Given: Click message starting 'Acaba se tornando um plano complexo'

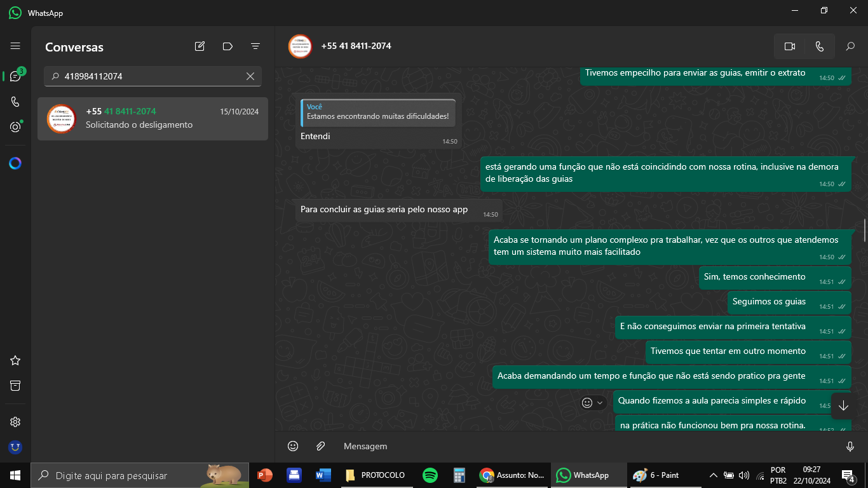Looking at the screenshot, I should (670, 246).
